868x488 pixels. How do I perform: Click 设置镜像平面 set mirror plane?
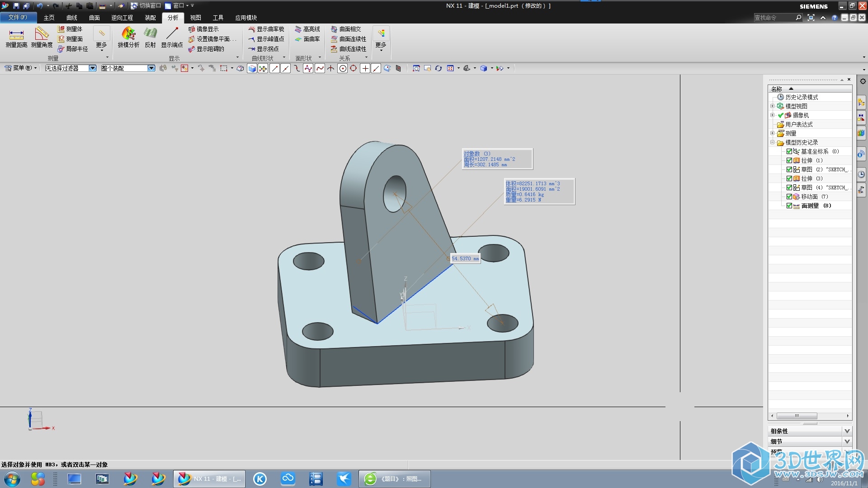(x=212, y=39)
